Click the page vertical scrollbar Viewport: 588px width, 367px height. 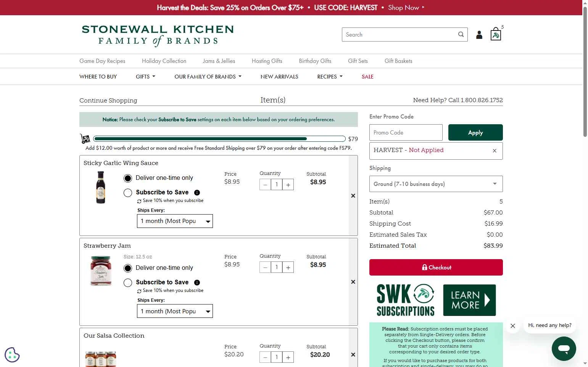[x=585, y=72]
